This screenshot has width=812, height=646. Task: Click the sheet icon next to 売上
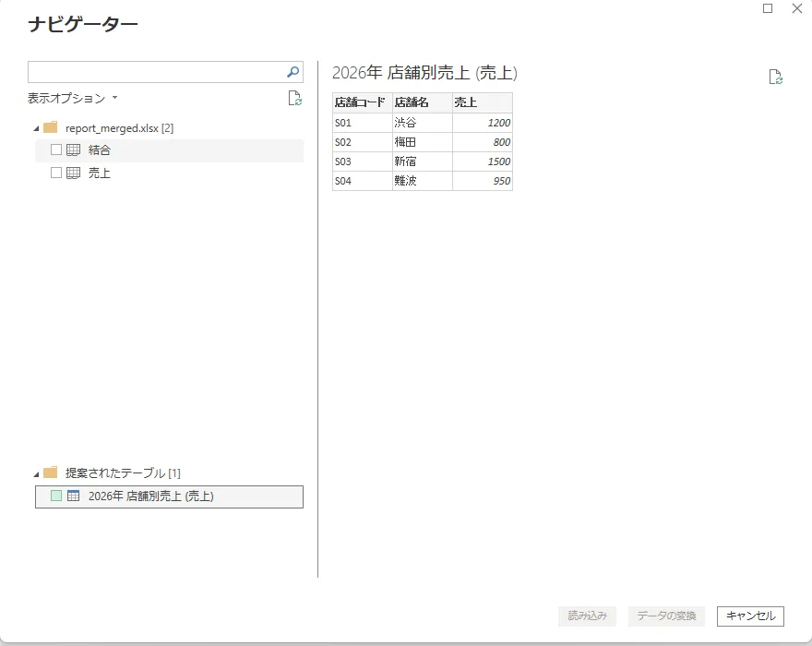tap(74, 173)
